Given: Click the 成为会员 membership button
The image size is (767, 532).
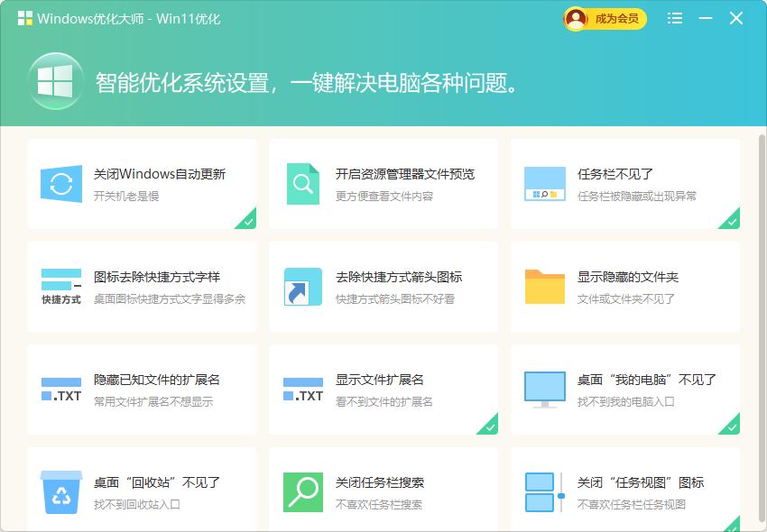Looking at the screenshot, I should pyautogui.click(x=605, y=19).
